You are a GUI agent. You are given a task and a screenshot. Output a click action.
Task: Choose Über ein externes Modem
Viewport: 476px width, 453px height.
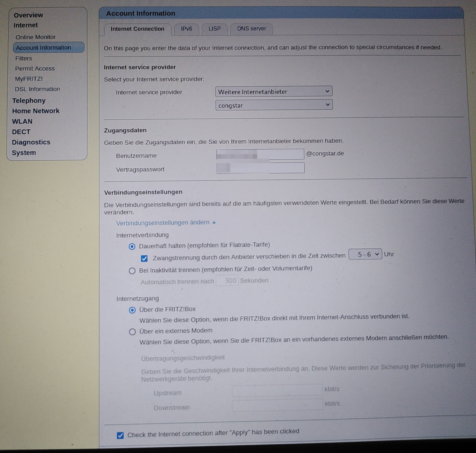pos(132,332)
